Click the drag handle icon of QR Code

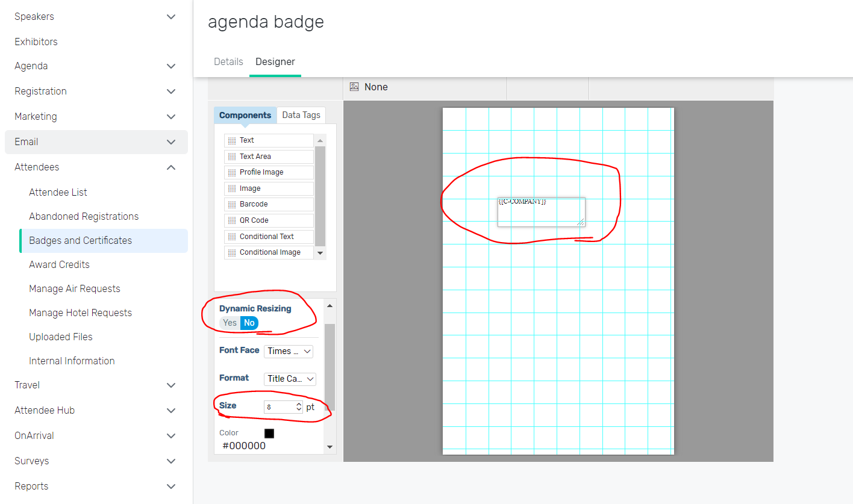click(x=232, y=220)
